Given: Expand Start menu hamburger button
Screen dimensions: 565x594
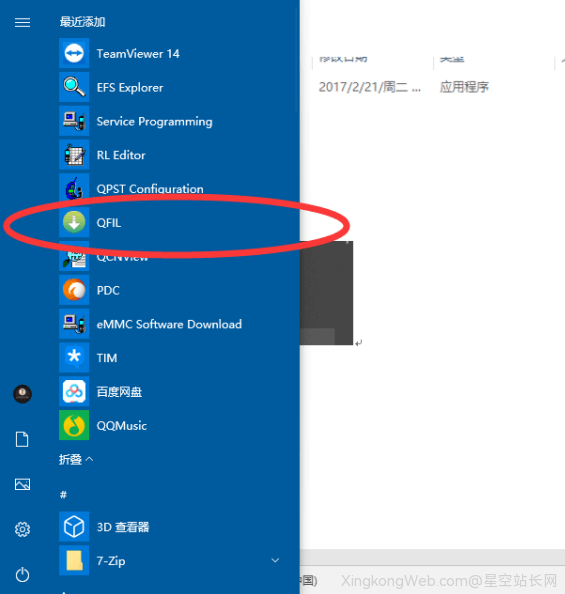Looking at the screenshot, I should click(x=22, y=23).
